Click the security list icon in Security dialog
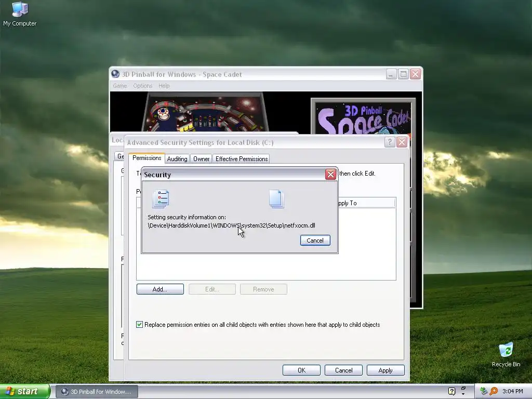This screenshot has height=399, width=532. [x=161, y=199]
